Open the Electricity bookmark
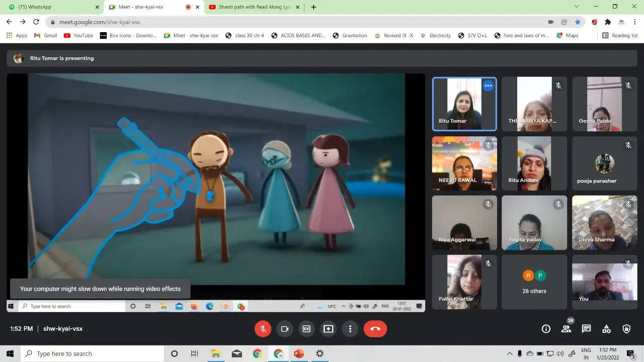This screenshot has height=362, width=644. coord(435,36)
